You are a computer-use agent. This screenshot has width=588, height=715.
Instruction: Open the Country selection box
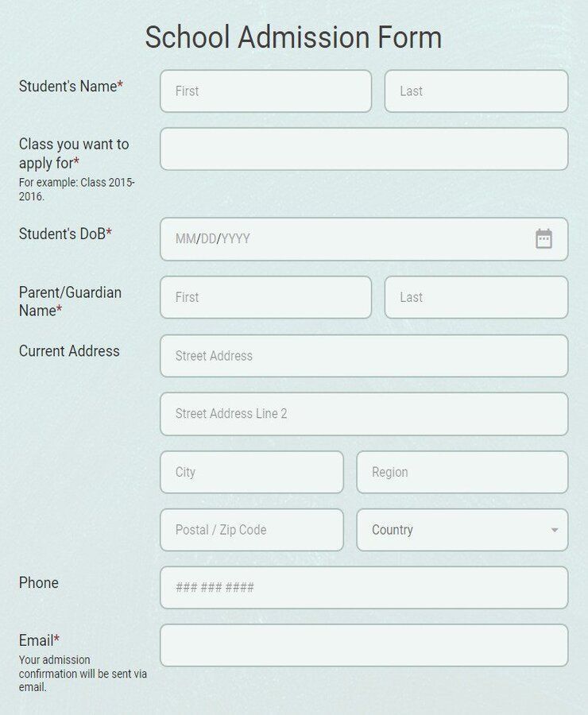pyautogui.click(x=453, y=530)
